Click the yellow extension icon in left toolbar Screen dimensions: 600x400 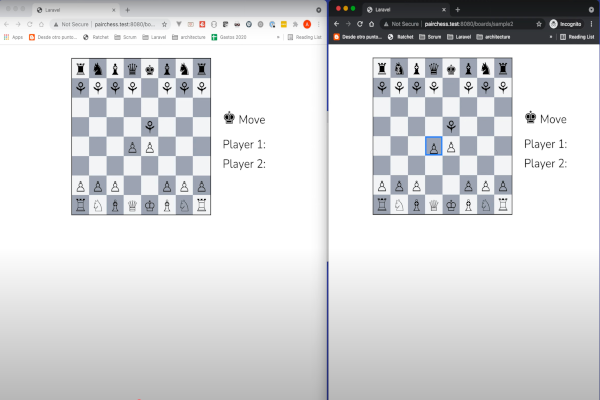pos(284,24)
